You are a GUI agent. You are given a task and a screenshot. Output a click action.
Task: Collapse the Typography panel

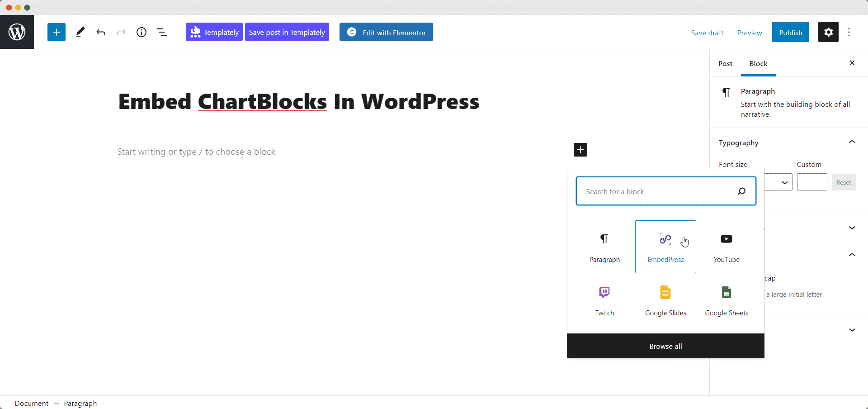tap(852, 142)
